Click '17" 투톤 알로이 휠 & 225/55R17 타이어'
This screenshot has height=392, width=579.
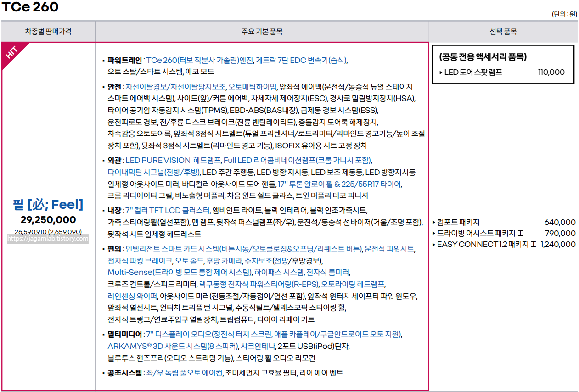340,184
